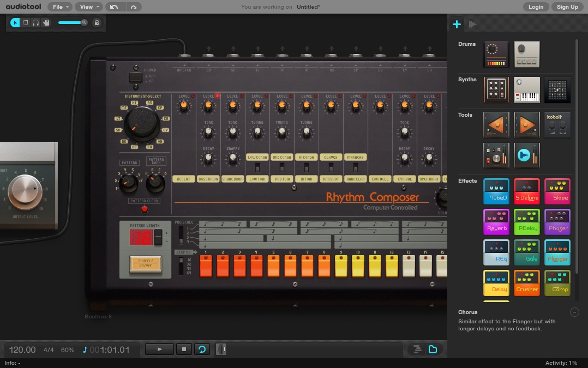Click the Login button

tap(536, 7)
